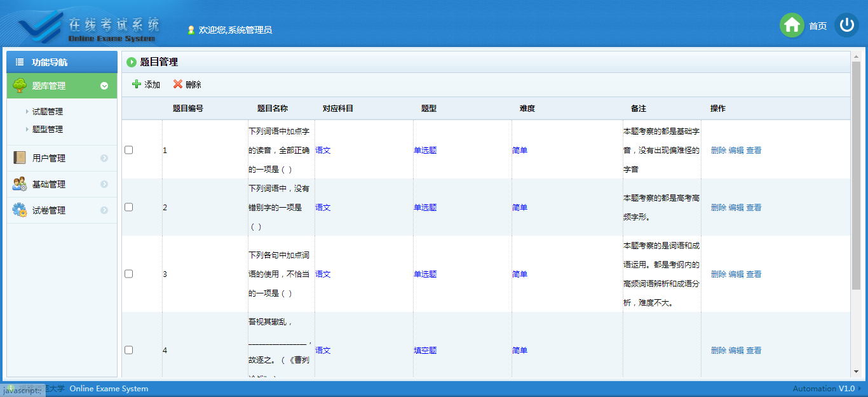Open 试题管理 in the sidebar
The width and height of the screenshot is (868, 397).
pos(48,112)
